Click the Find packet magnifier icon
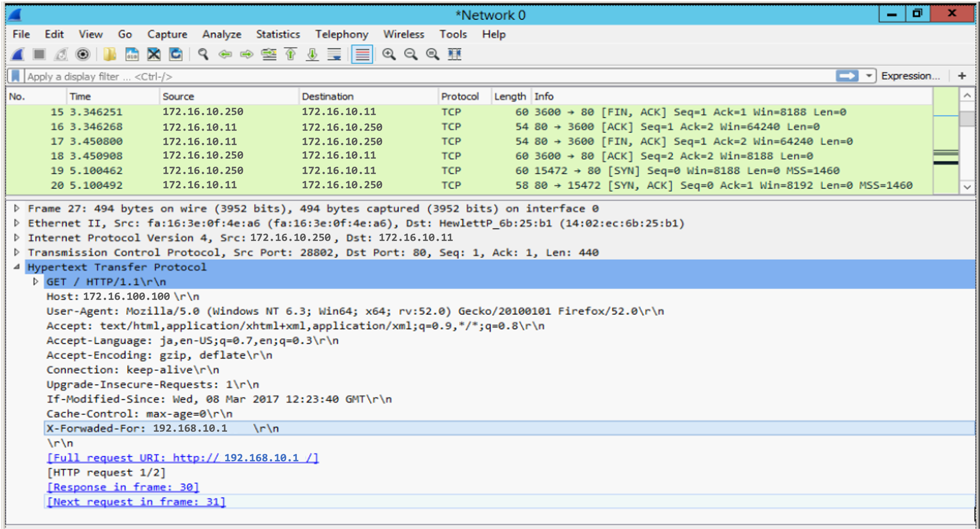The image size is (980, 529). 203,54
